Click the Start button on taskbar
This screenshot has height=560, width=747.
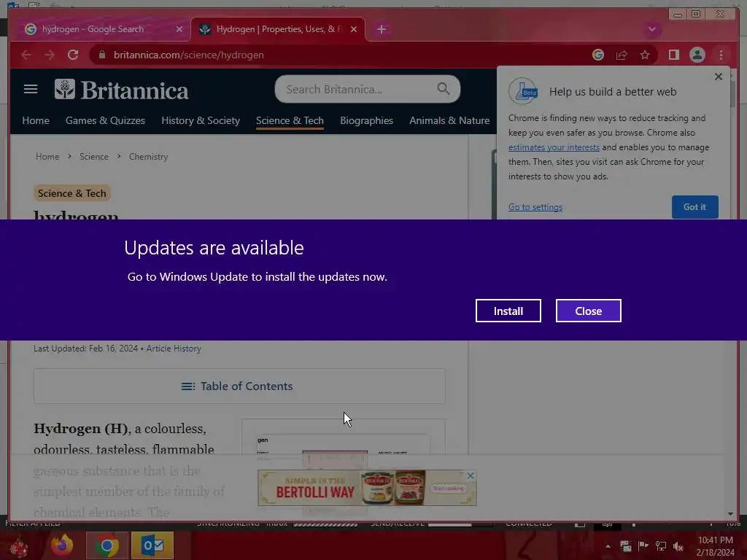(x=18, y=547)
